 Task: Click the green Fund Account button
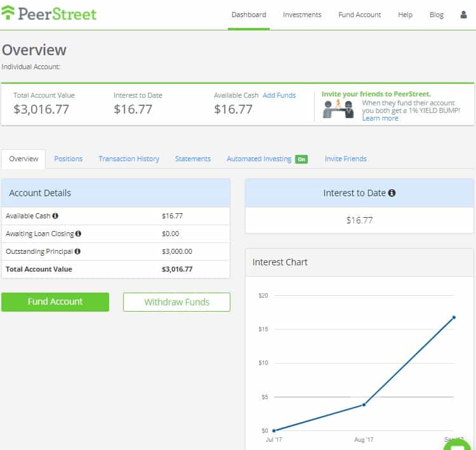tap(55, 302)
